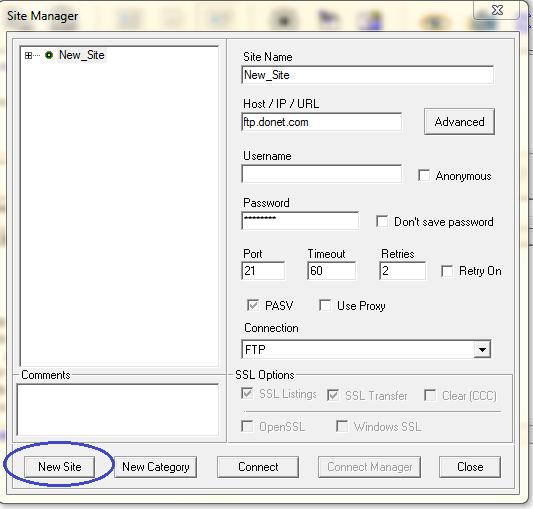This screenshot has height=509, width=533.
Task: Click the green New_Site status icon
Action: 49,55
